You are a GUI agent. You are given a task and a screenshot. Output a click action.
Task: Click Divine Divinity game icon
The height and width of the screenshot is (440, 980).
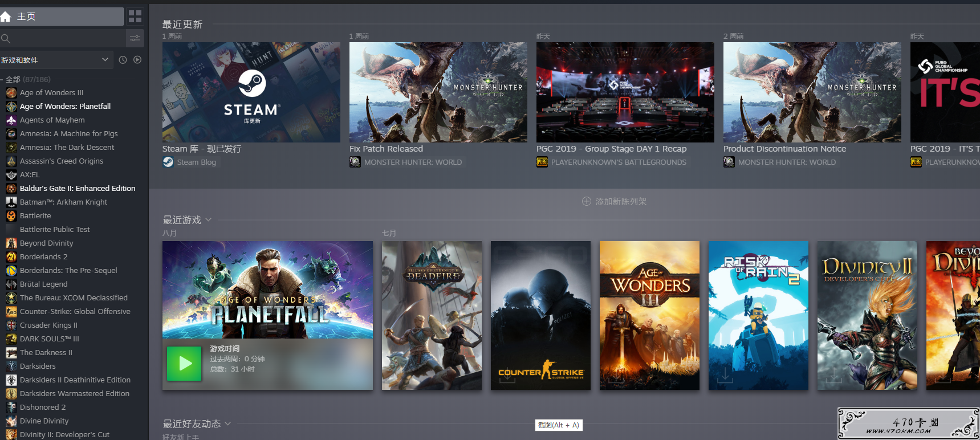coord(11,421)
